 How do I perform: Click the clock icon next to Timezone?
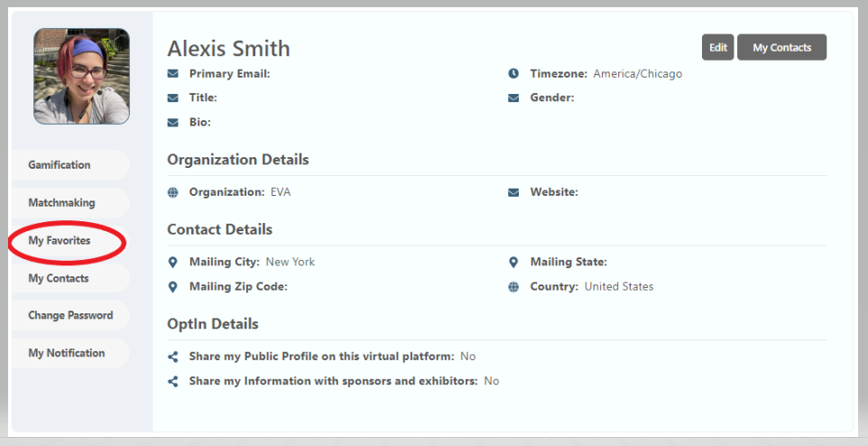(x=513, y=74)
